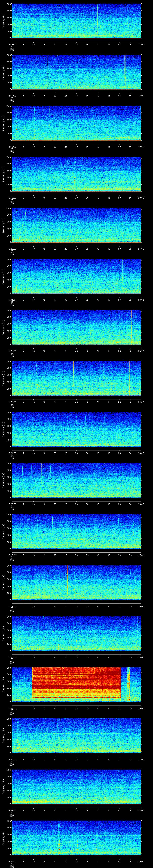Select the 8:23:00 start time label
Image resolution: width=153 pixels, height=868 pixels.
[x=12, y=402]
